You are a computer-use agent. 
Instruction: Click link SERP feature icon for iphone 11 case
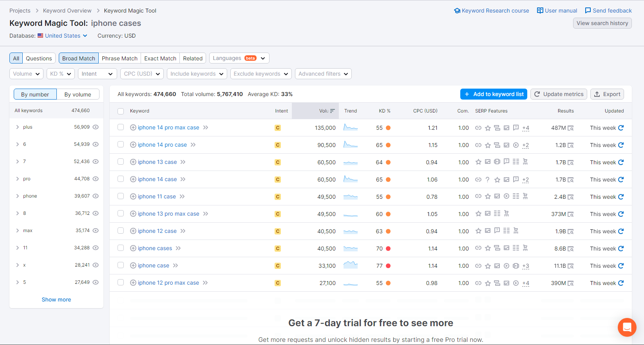(478, 196)
